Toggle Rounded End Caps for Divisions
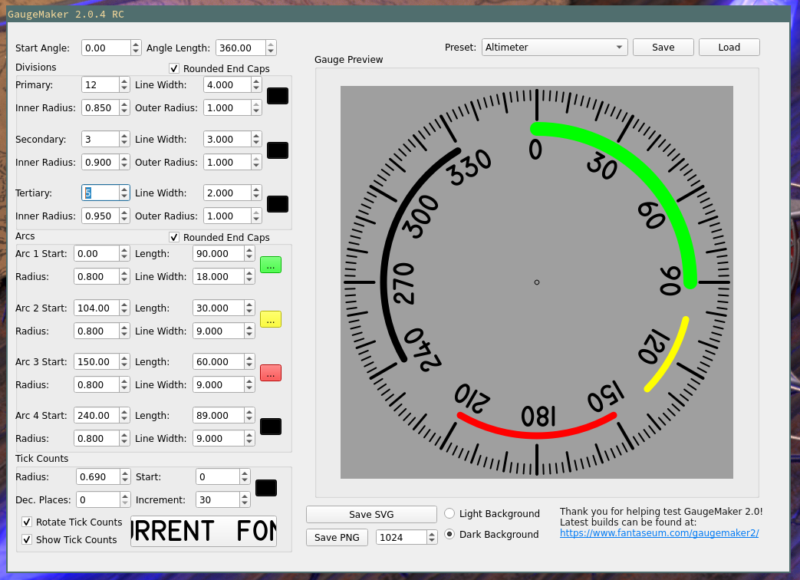800x580 pixels. [x=175, y=68]
